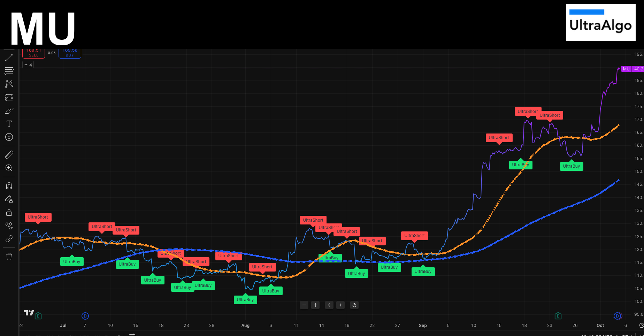Select the trend line drawing tool
The image size is (644, 336).
9,58
